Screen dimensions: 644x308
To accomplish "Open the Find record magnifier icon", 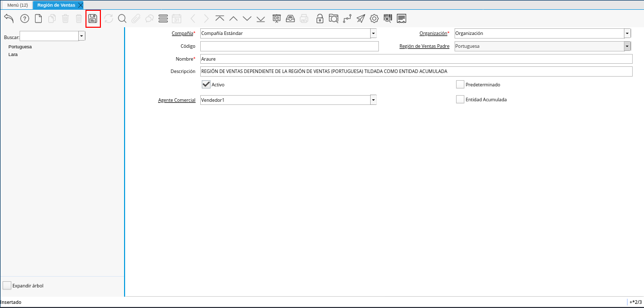I will coord(122,19).
